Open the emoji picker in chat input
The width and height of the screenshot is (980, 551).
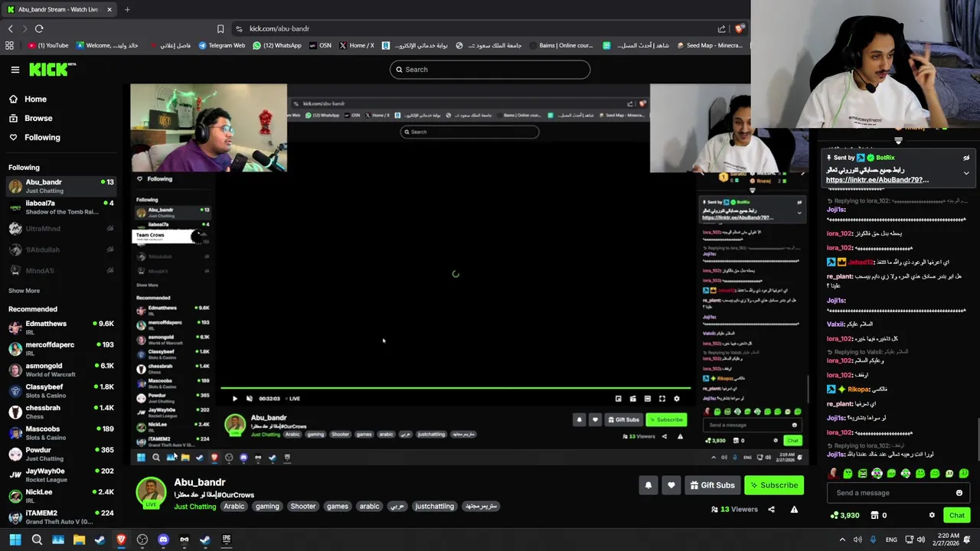(959, 493)
